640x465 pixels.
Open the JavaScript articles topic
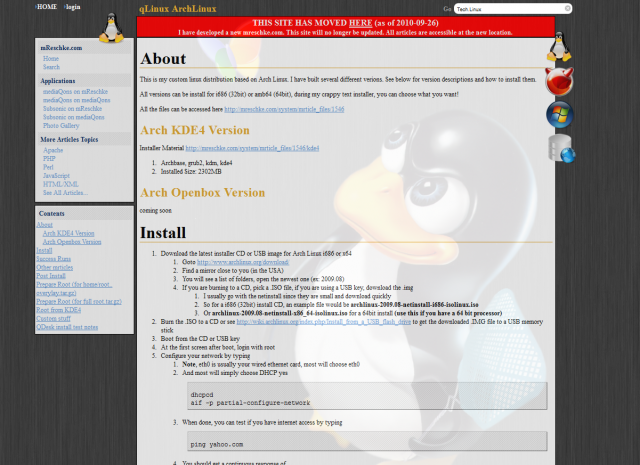[x=56, y=176]
